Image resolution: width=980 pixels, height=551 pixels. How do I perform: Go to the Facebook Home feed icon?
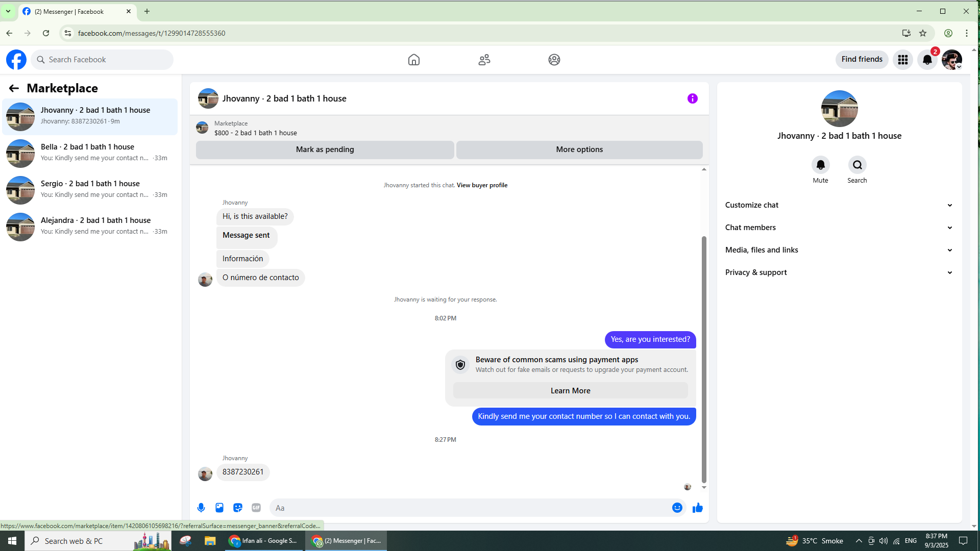[414, 60]
